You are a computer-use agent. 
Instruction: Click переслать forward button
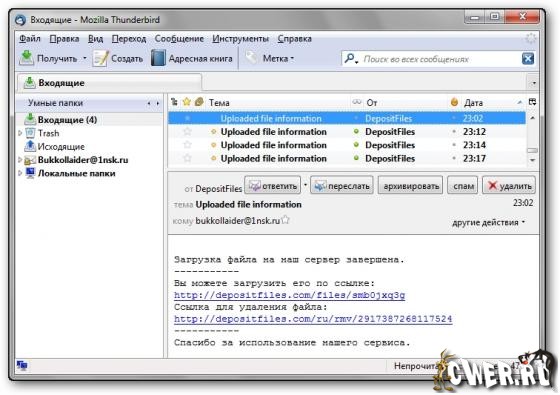(342, 185)
